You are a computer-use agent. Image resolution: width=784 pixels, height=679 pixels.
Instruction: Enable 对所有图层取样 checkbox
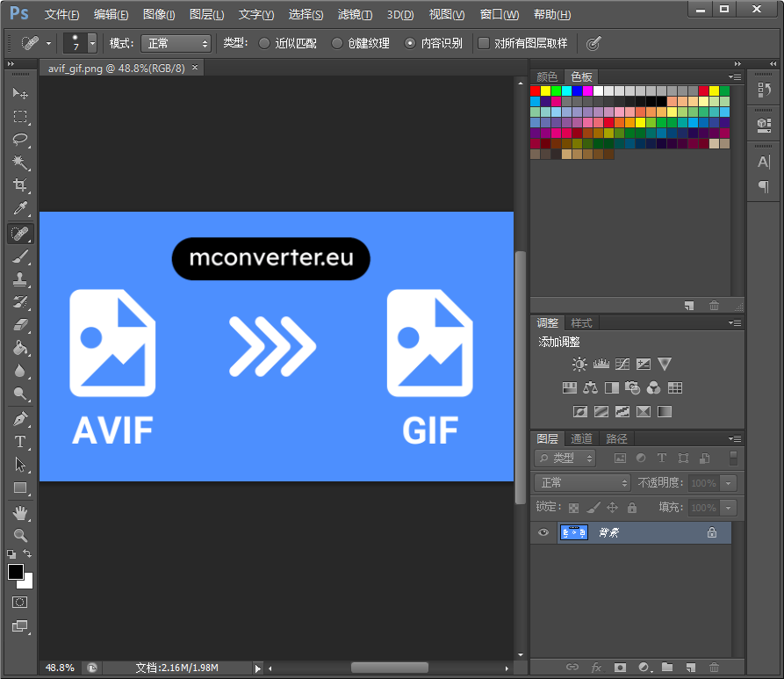point(484,43)
